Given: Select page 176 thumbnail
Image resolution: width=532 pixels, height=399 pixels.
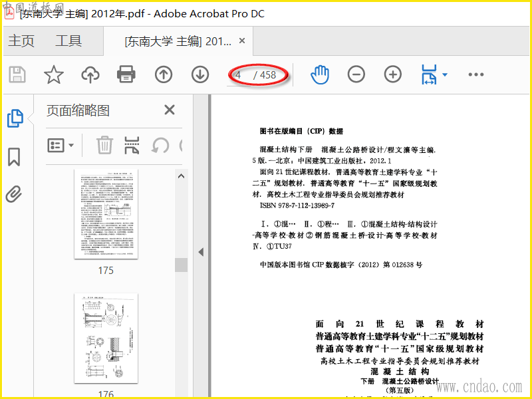Looking at the screenshot, I should tap(106, 338).
